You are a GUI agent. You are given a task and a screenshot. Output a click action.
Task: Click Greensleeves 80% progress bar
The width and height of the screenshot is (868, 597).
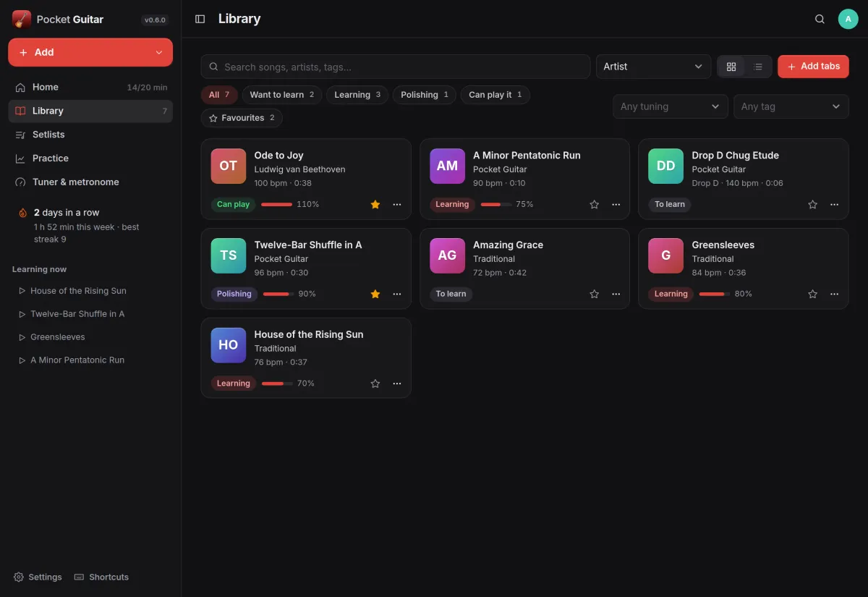[714, 294]
